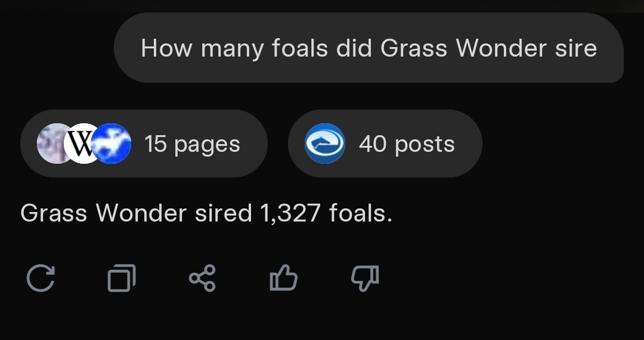Click the blue horse source icon

[x=113, y=144]
